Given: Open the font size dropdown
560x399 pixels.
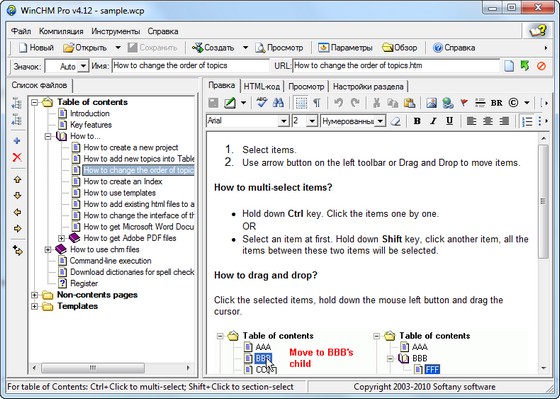Looking at the screenshot, I should click(x=312, y=121).
